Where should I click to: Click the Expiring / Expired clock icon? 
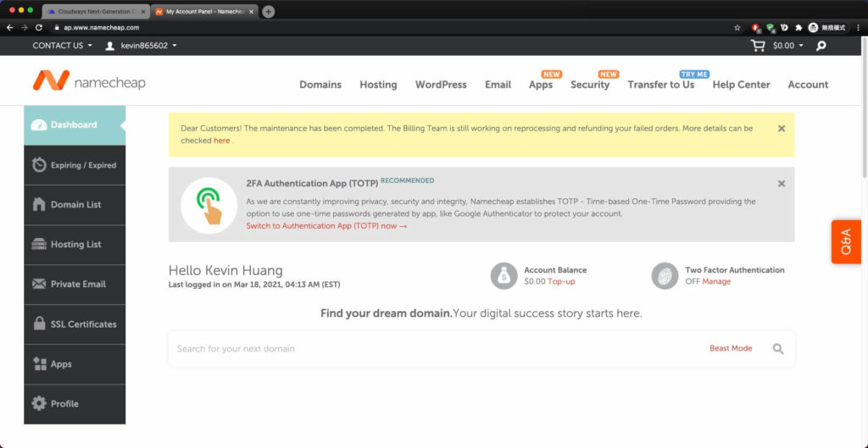tap(39, 165)
